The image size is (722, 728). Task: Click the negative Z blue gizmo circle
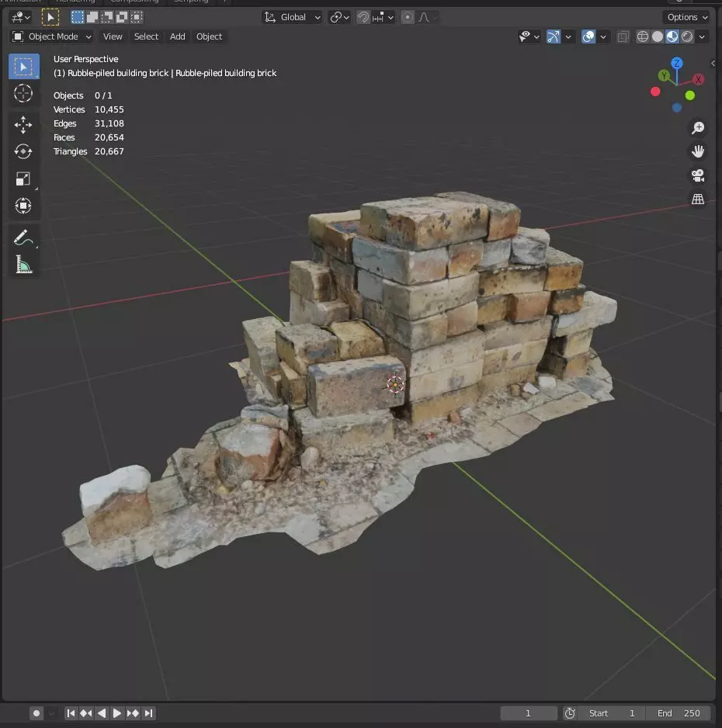pyautogui.click(x=677, y=108)
